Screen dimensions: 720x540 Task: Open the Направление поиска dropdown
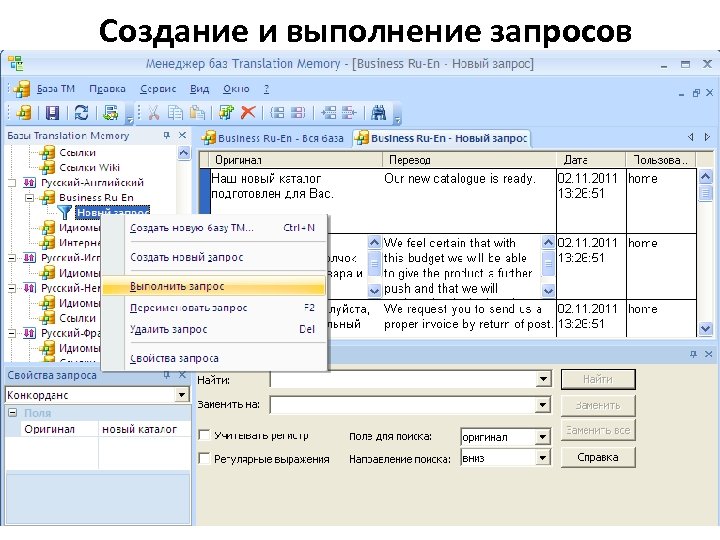coord(543,458)
